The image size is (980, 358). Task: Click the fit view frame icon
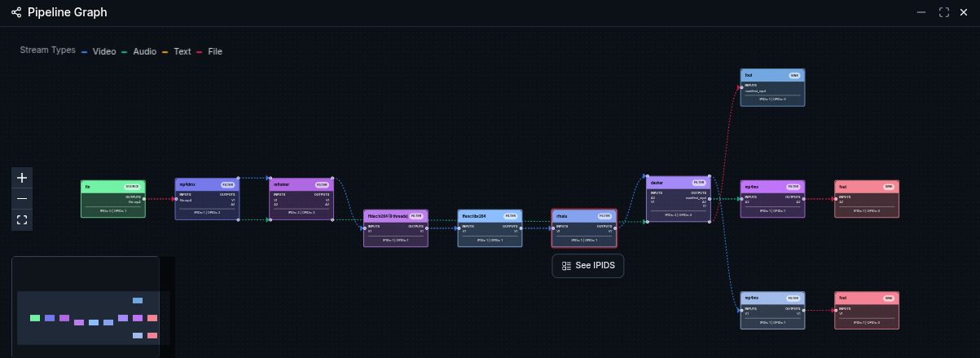pos(22,220)
